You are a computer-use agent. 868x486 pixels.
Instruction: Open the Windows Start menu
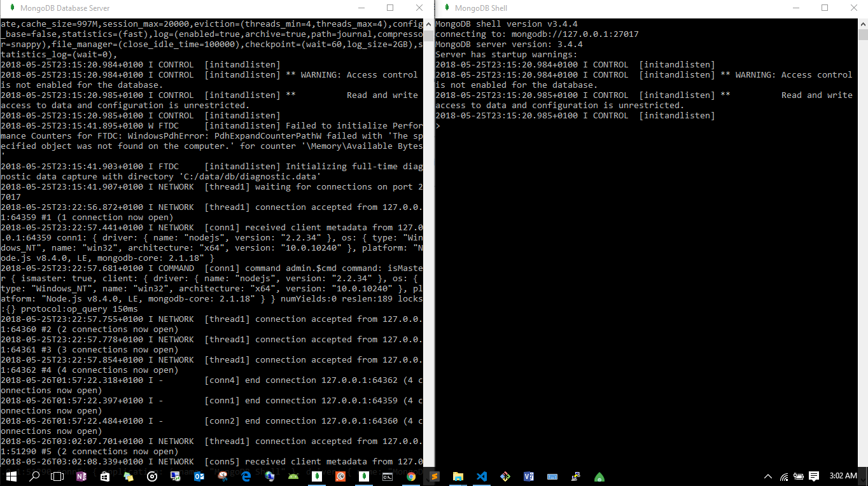pos(11,476)
